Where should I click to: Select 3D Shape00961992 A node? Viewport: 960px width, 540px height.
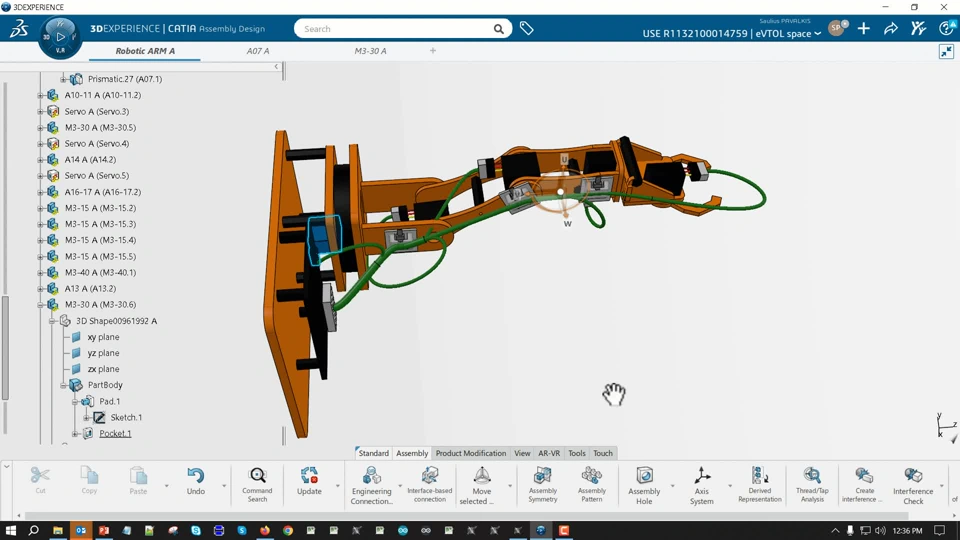point(116,321)
